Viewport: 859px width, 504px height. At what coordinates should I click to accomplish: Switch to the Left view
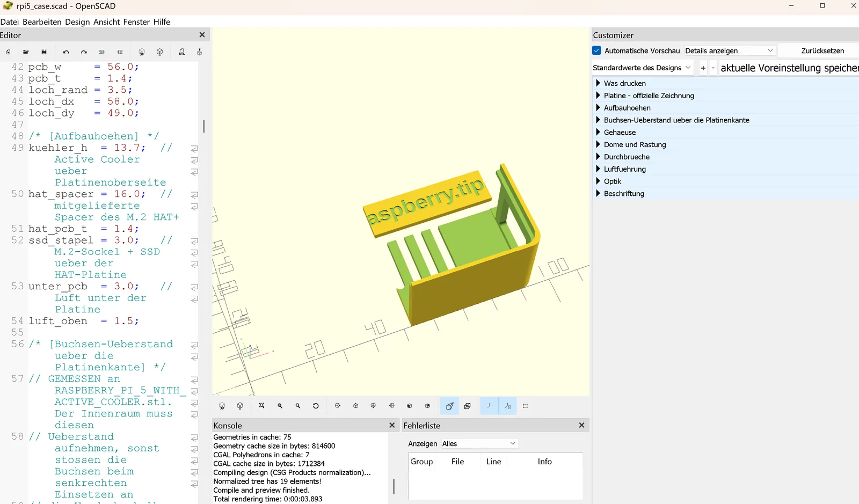392,406
